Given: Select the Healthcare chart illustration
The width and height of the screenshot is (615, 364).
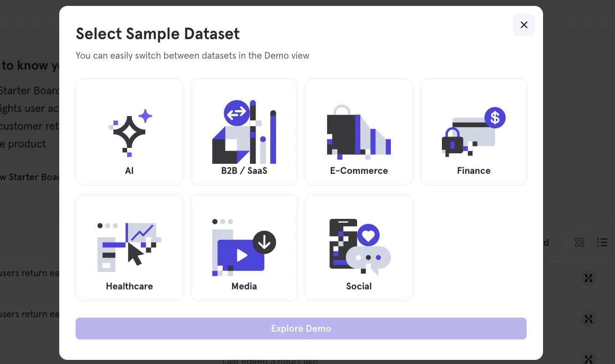Looking at the screenshot, I should click(129, 246).
